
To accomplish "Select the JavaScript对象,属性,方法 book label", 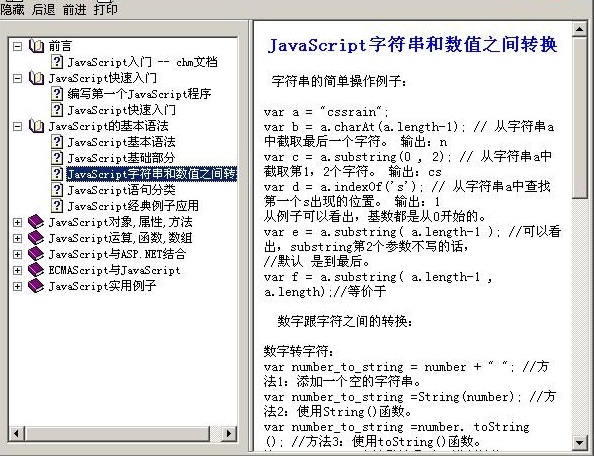I will coord(120,222).
